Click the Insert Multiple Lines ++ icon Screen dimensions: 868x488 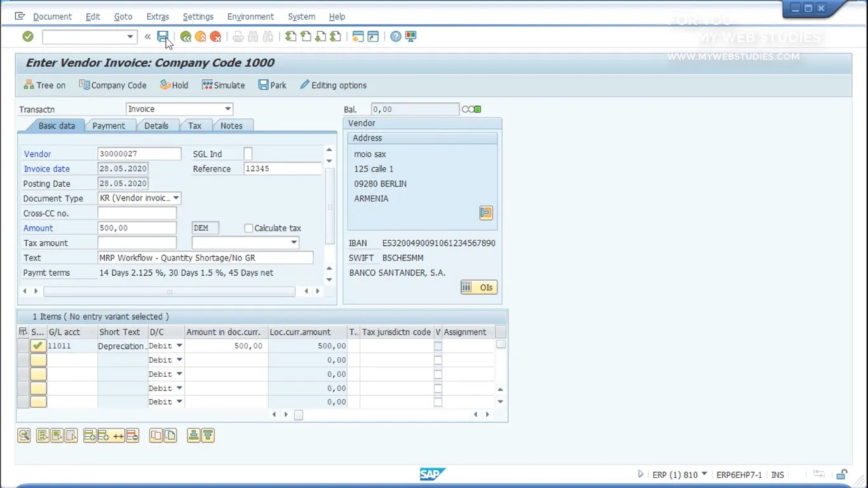tap(111, 435)
